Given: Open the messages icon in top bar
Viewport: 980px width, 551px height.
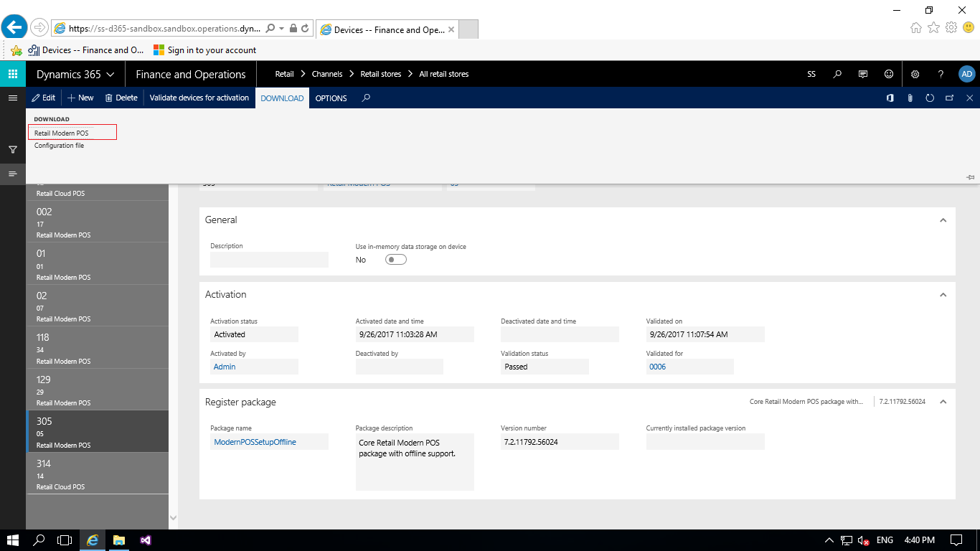Looking at the screenshot, I should (x=863, y=74).
